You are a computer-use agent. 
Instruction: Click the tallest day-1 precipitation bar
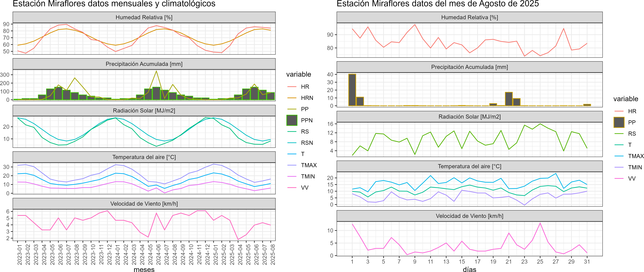pyautogui.click(x=352, y=90)
